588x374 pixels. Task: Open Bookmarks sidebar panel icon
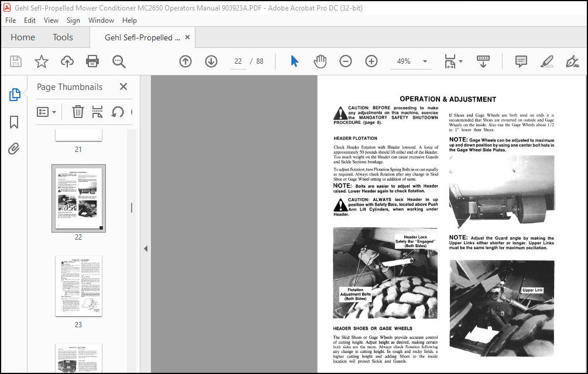pyautogui.click(x=14, y=122)
